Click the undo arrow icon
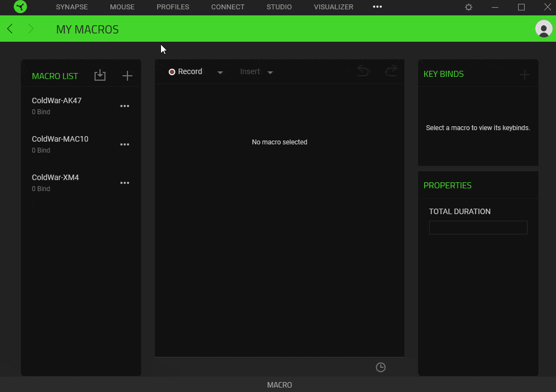556x392 pixels. 363,71
